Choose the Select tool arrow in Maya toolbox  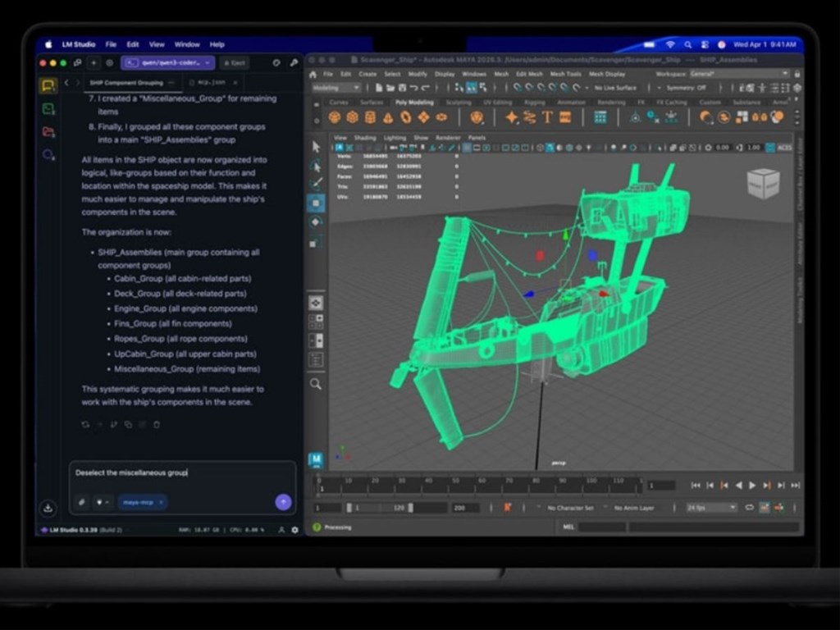(x=316, y=146)
